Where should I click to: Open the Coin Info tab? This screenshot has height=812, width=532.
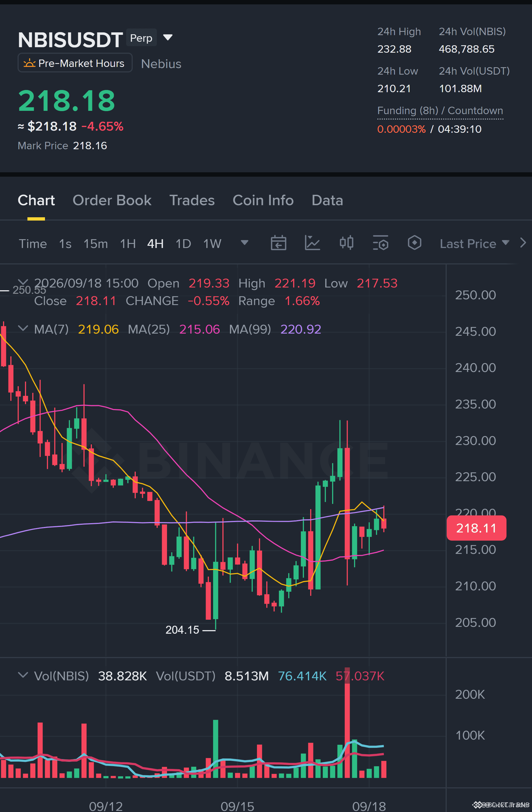[263, 200]
